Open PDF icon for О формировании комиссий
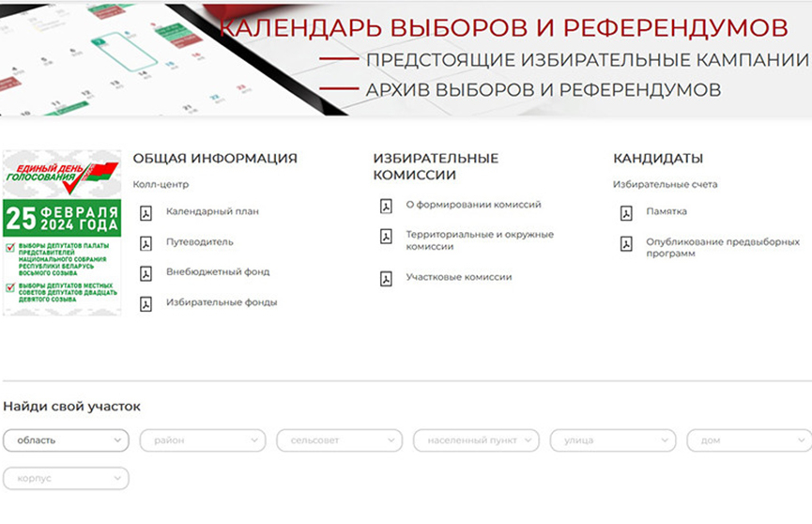812x524 pixels. tap(386, 206)
